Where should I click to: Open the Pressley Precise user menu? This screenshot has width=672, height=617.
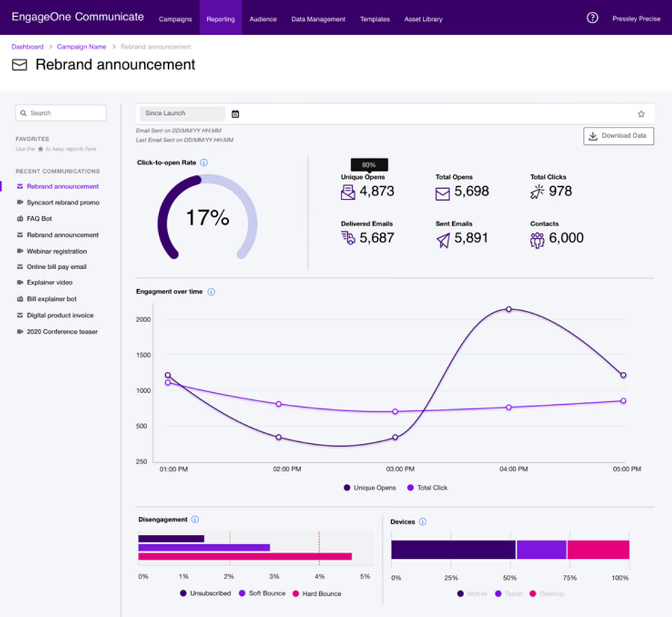pos(636,19)
